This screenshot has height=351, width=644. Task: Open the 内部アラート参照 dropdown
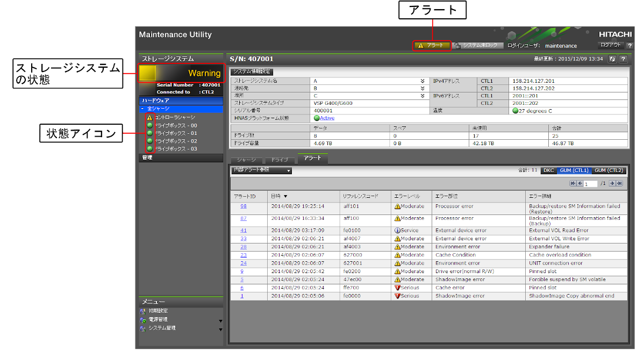[x=261, y=170]
